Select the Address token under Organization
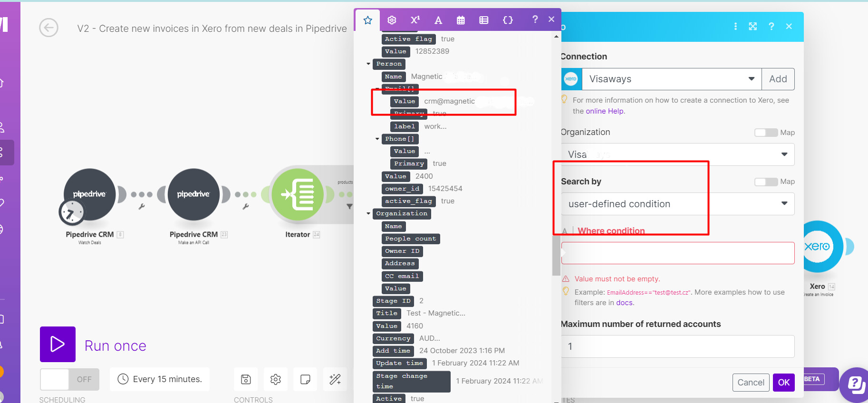 pos(400,263)
